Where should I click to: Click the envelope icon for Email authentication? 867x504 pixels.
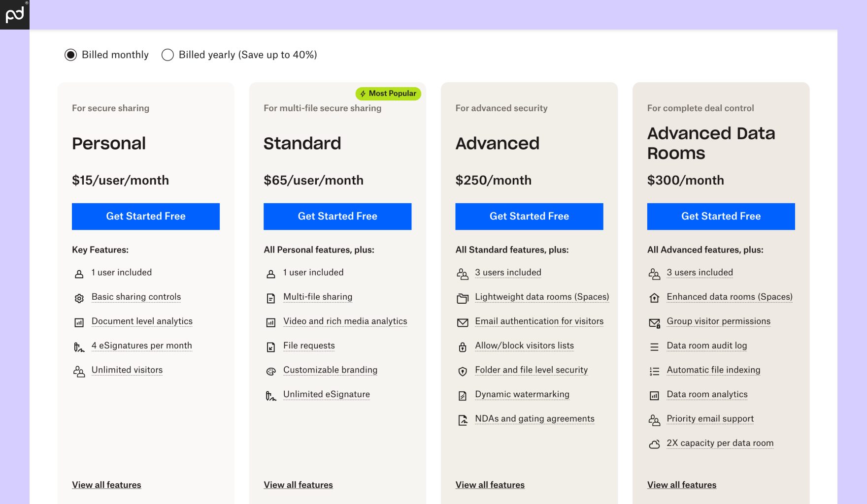click(x=463, y=323)
